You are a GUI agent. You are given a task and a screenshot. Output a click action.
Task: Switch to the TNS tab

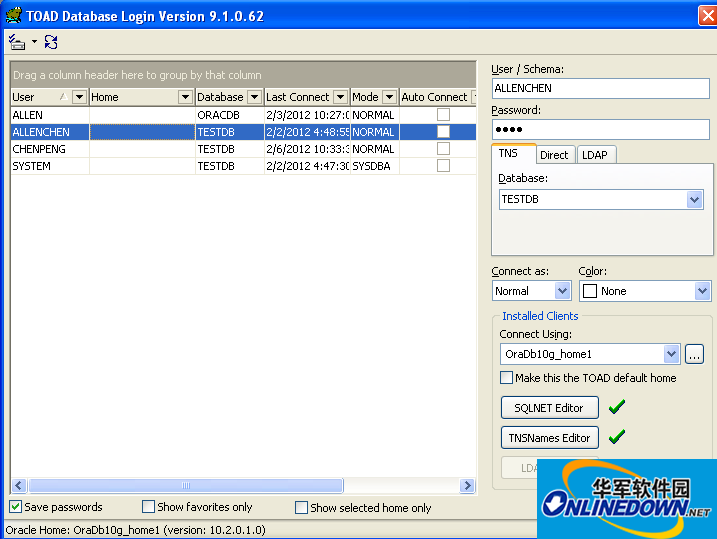coord(513,154)
